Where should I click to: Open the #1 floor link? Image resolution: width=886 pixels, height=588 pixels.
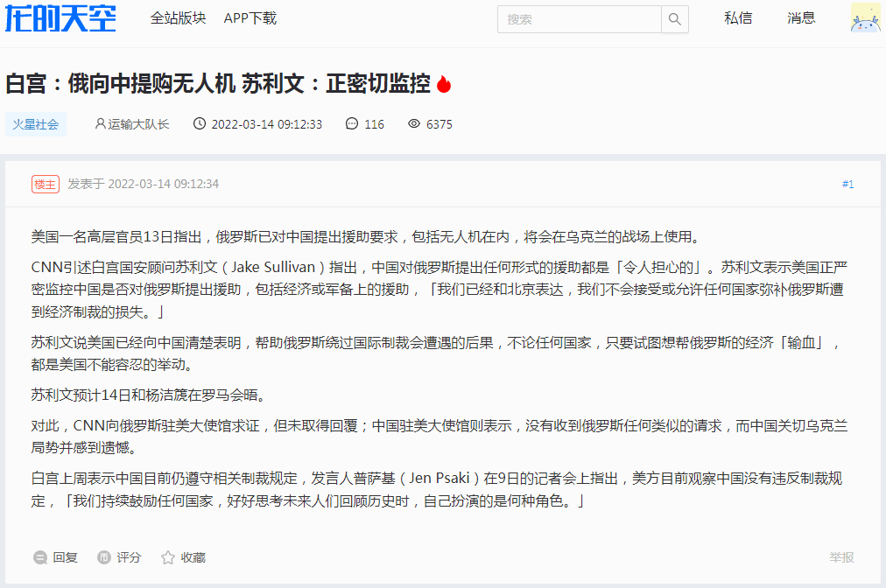847,184
